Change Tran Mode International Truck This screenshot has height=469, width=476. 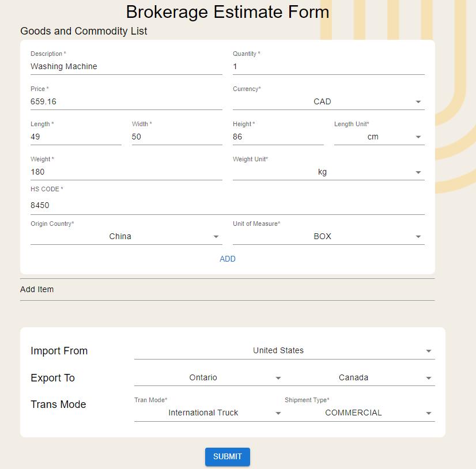pos(208,413)
